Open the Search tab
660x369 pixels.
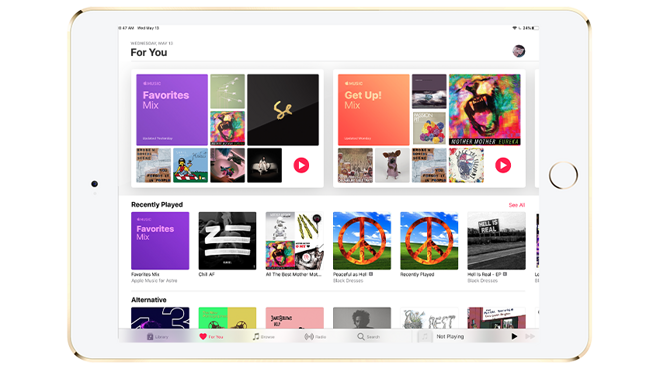369,337
